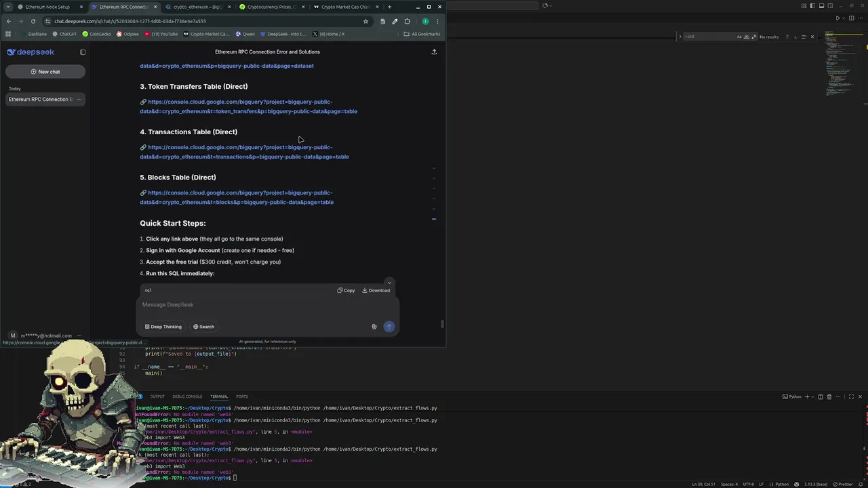Share the DeepSeek conversation via share icon
The height and width of the screenshot is (488, 868).
(x=434, y=52)
